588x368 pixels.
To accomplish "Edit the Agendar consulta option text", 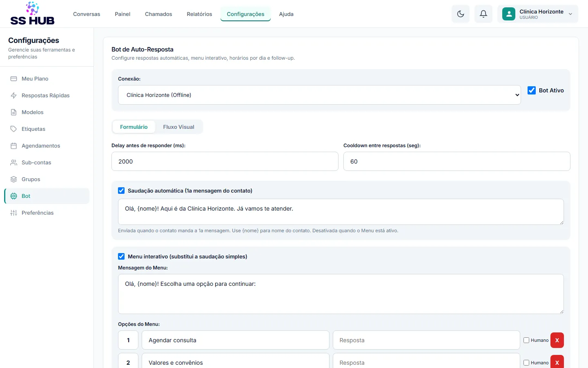I will (x=236, y=340).
